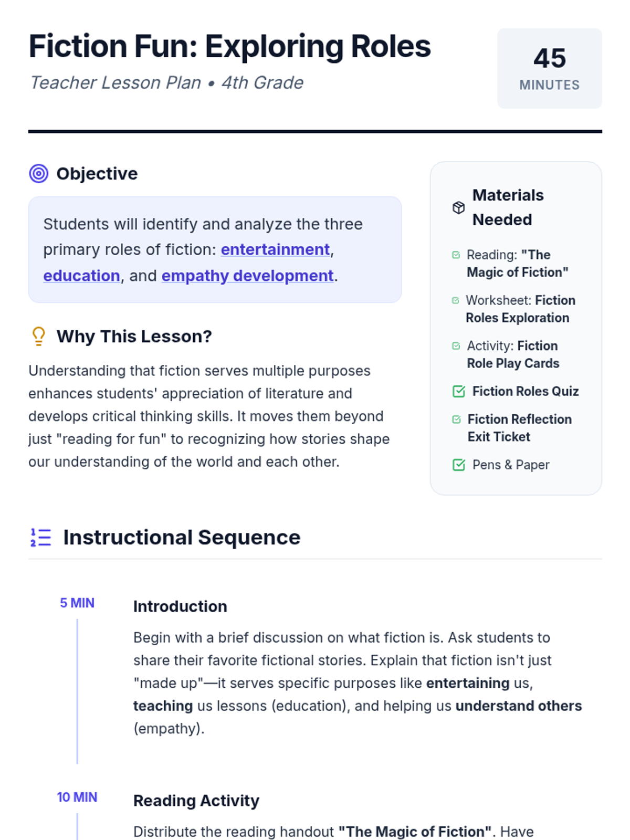This screenshot has width=630, height=840.
Task: Select the 5 MIN timeline marker
Action: 77,603
